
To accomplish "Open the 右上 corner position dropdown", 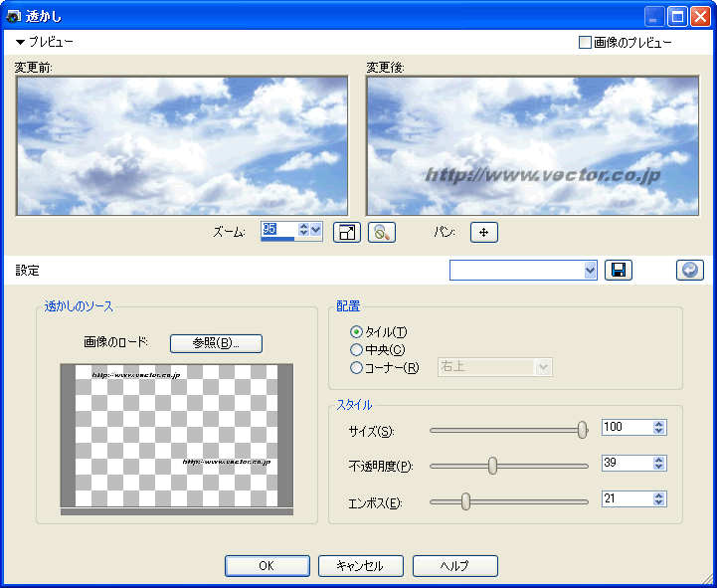I will coord(543,367).
